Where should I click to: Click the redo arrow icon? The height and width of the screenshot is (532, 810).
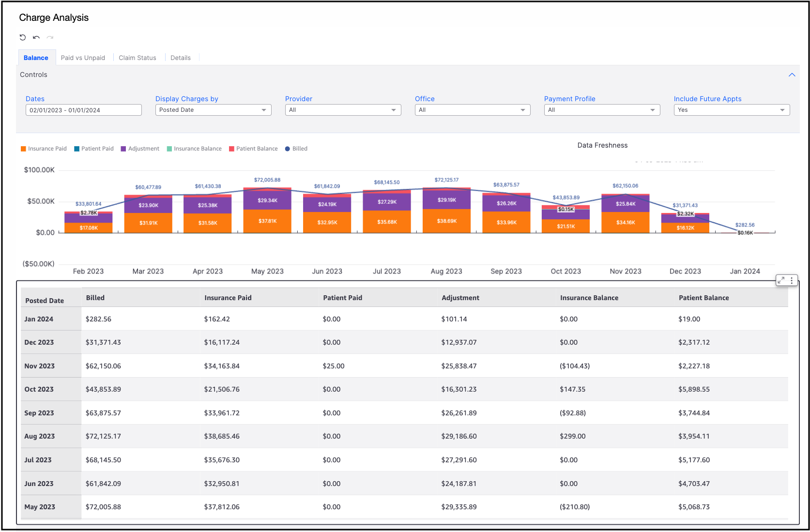click(x=50, y=37)
